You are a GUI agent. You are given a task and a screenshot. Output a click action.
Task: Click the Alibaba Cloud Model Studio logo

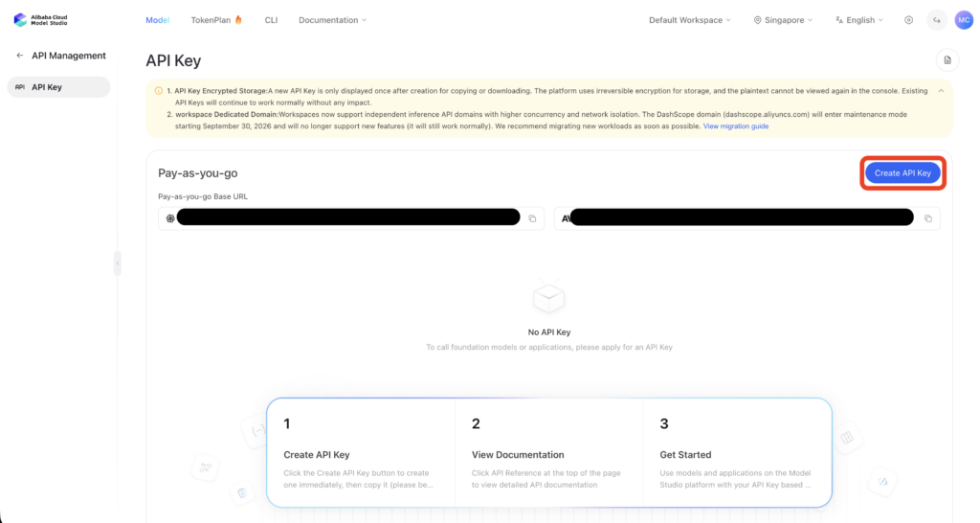40,20
